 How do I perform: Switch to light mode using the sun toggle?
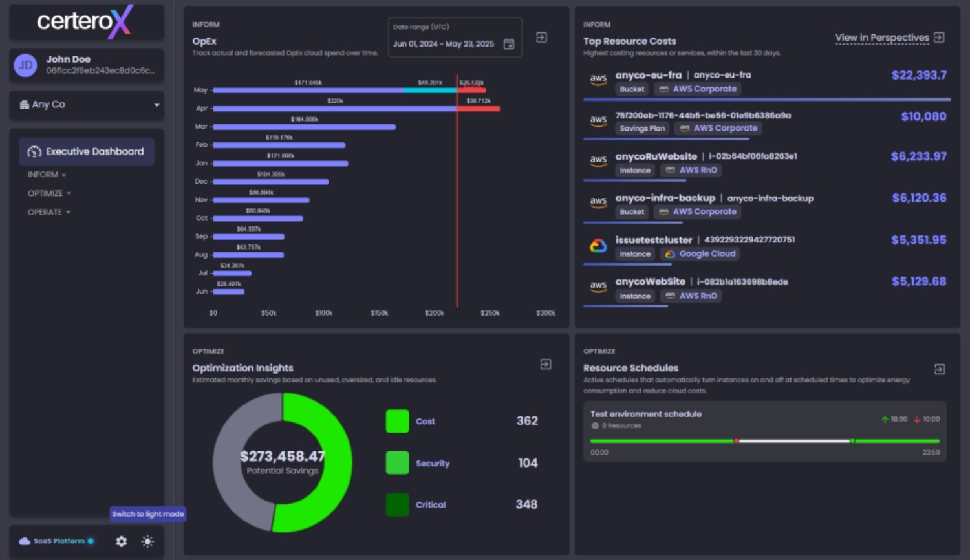pos(147,541)
